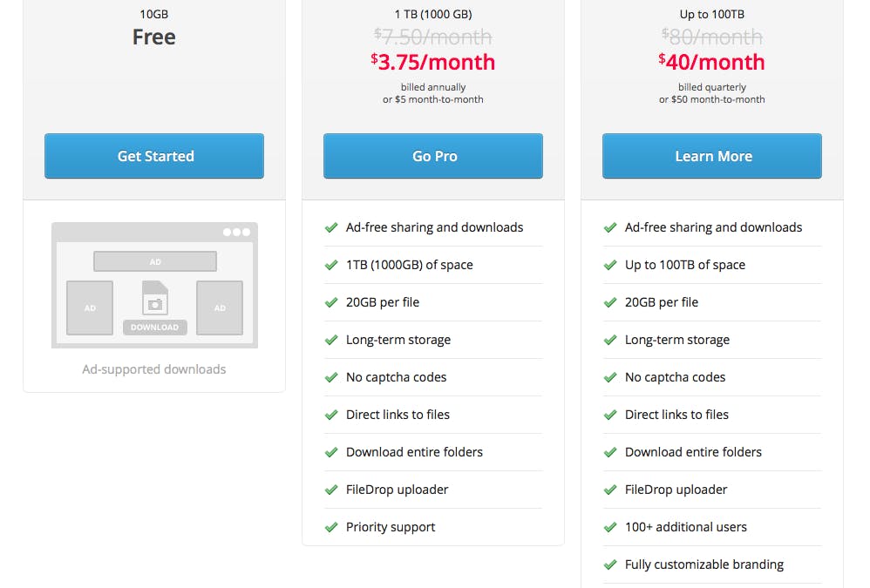Click the left AD block in the illustration
Viewport: 870px width, 588px height.
(x=90, y=308)
